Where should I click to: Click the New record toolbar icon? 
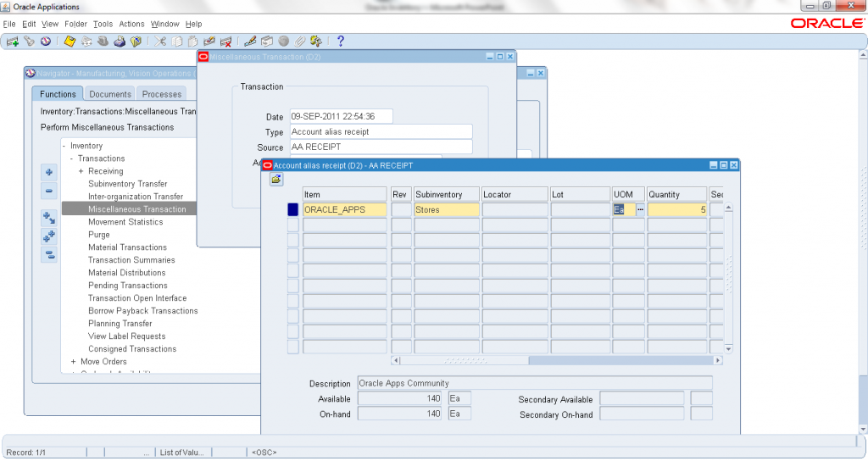pos(13,41)
